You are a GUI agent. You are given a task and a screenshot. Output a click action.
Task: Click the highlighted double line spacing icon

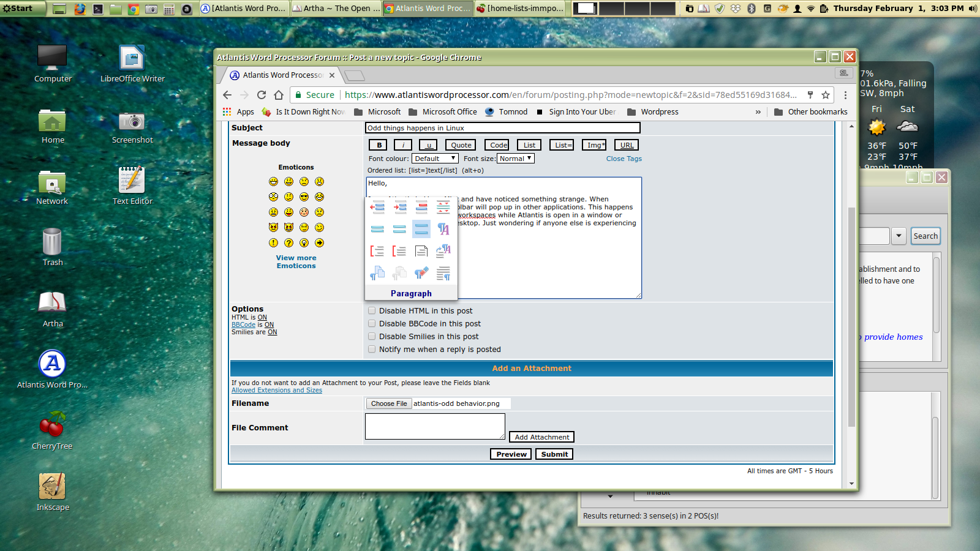[x=421, y=229]
